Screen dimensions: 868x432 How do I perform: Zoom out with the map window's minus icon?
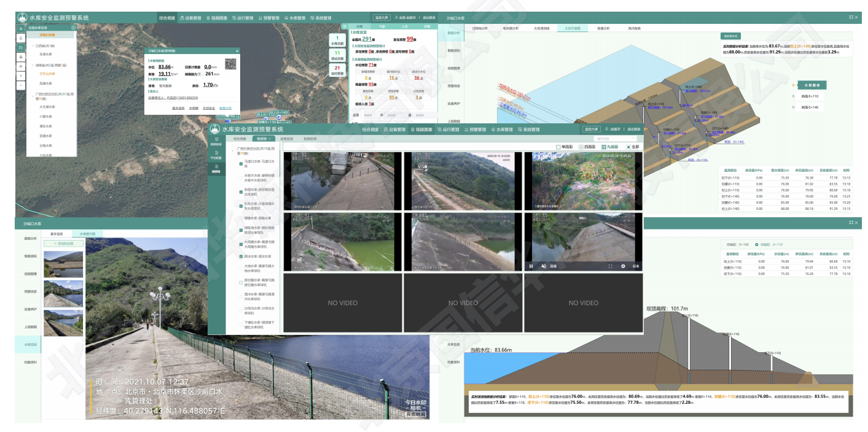click(21, 86)
